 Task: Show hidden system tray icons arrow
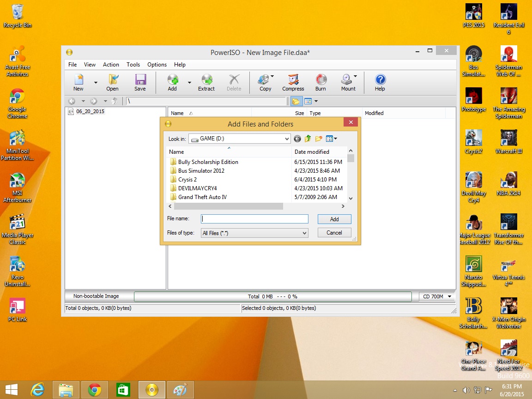(455, 390)
